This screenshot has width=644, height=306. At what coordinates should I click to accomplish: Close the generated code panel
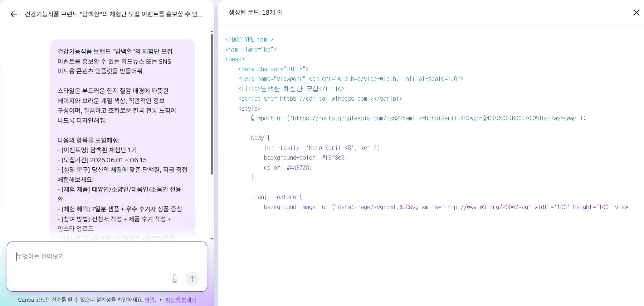point(636,13)
